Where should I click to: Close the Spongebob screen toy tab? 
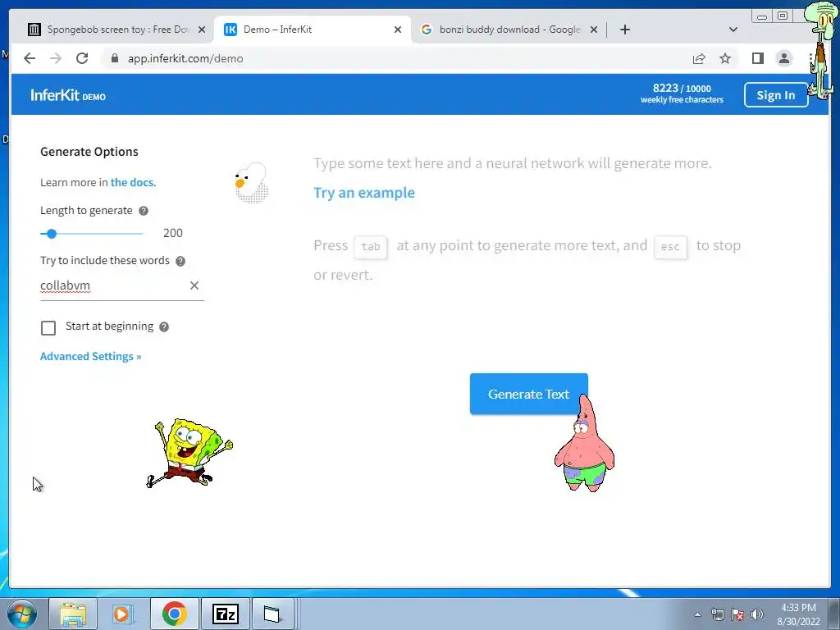[202, 30]
